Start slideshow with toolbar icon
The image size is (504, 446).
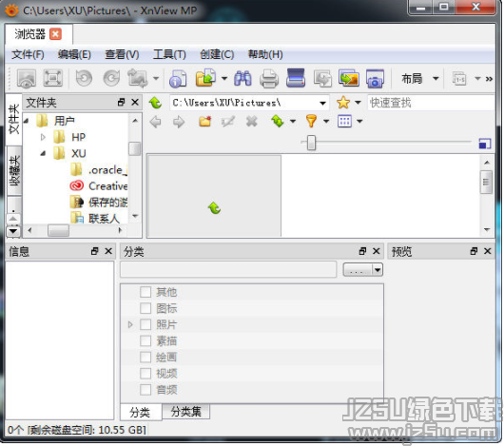coord(349,78)
